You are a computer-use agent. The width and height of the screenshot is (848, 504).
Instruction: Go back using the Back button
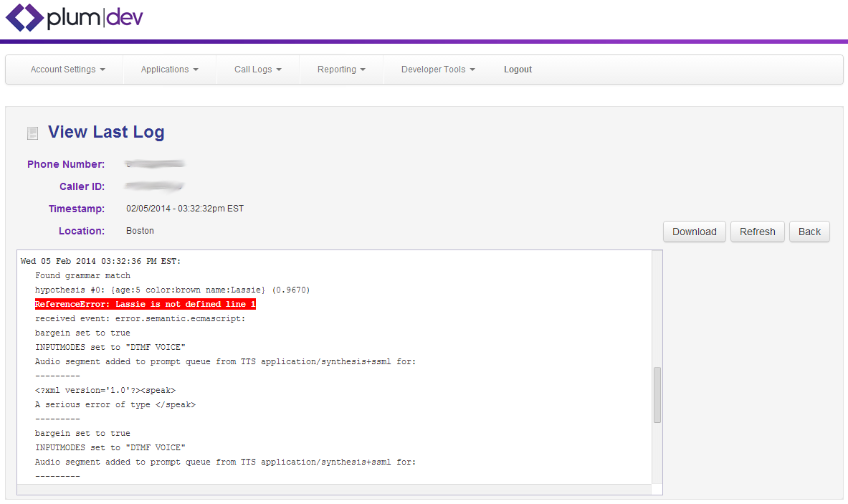(x=809, y=232)
